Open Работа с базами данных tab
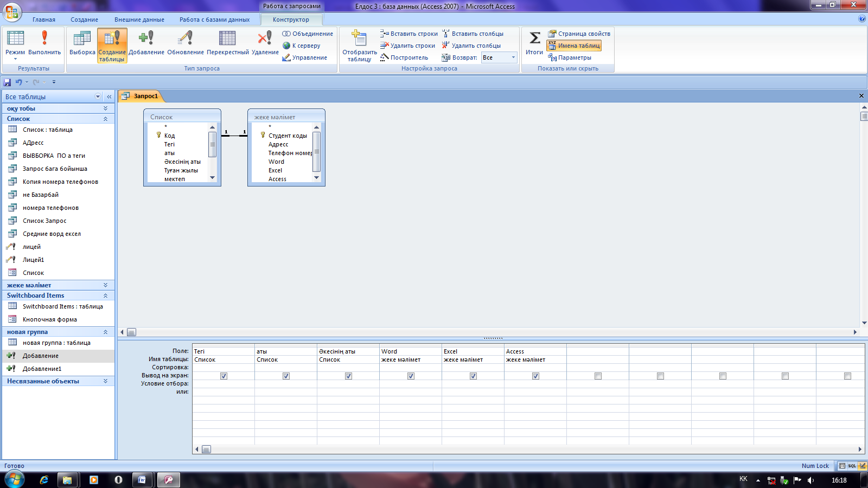The image size is (868, 488). point(215,20)
